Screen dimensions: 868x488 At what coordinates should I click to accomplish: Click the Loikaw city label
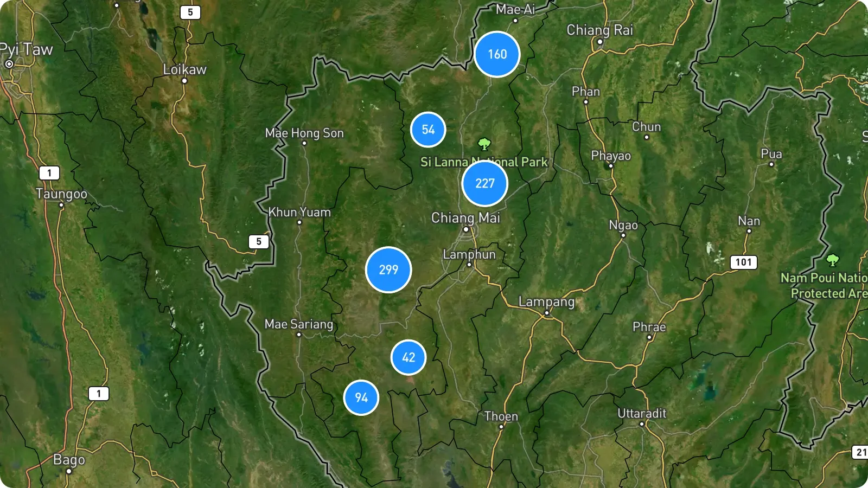(x=184, y=69)
